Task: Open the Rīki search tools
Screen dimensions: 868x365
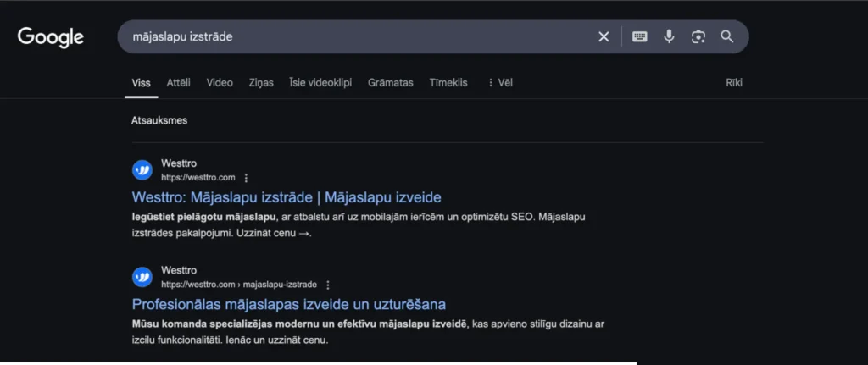Action: (734, 83)
